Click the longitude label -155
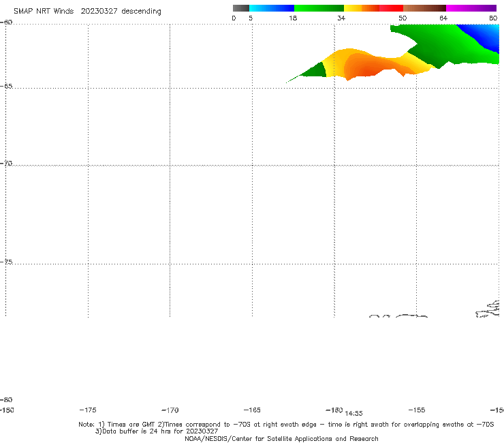The image size is (504, 443). (417, 410)
